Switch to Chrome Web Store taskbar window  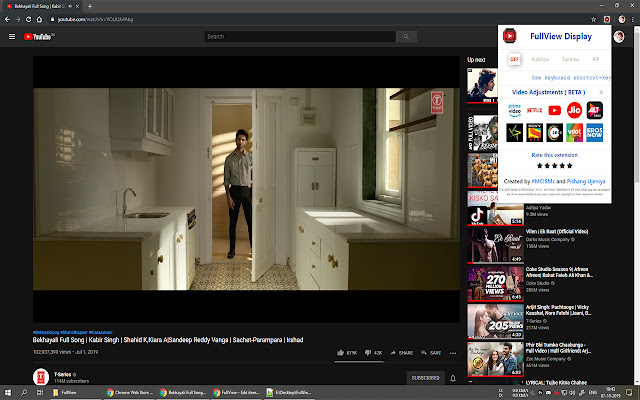pos(129,392)
